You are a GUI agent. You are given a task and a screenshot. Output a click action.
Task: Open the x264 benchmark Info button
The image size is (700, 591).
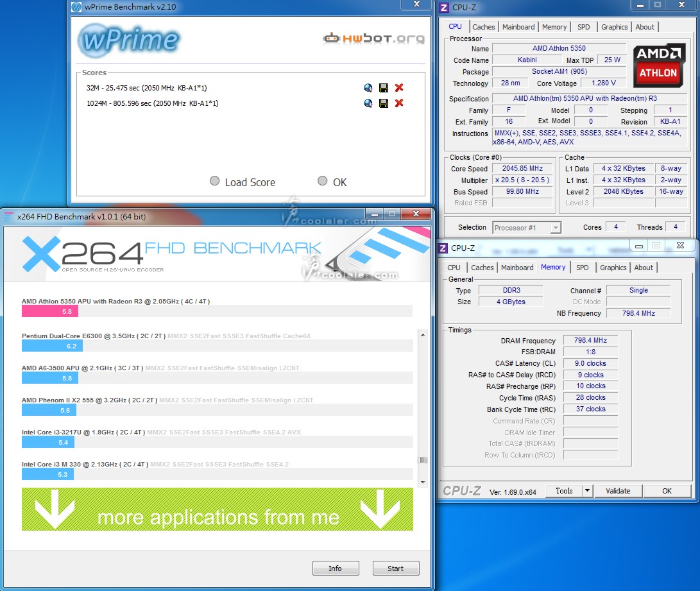coord(335,569)
